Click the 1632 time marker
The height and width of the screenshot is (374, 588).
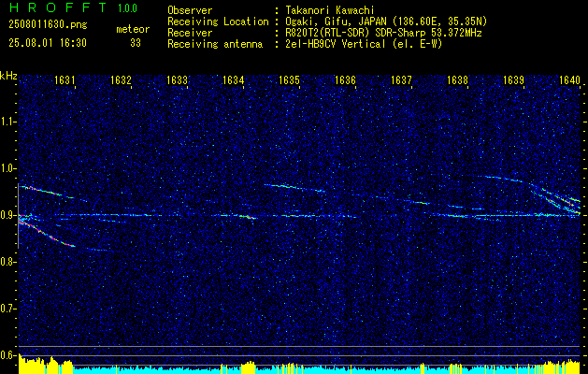tap(121, 79)
